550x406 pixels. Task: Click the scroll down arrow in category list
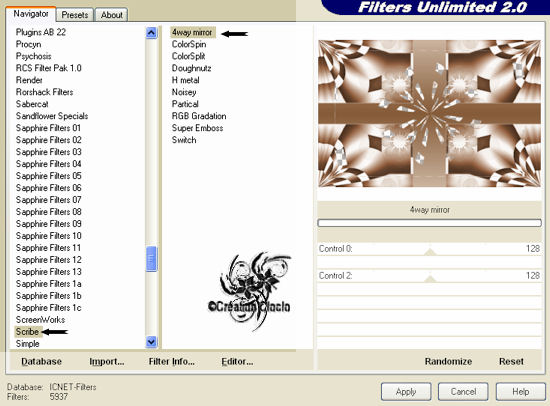(x=151, y=341)
